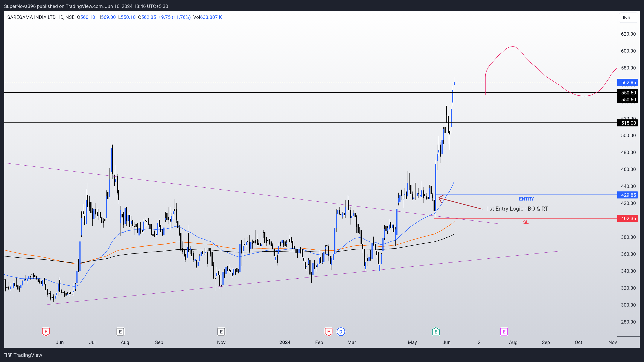
Task: Click the SL text label
Action: click(526, 222)
